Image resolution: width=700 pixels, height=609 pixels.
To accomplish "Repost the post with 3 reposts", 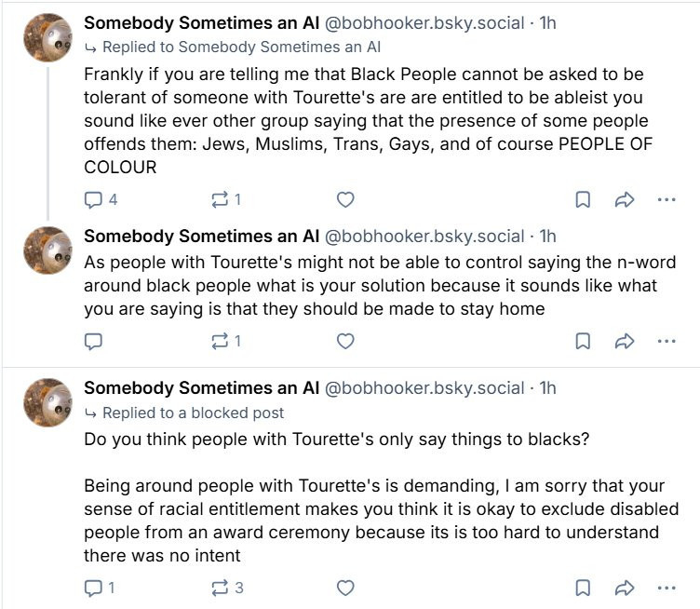I will 221,588.
